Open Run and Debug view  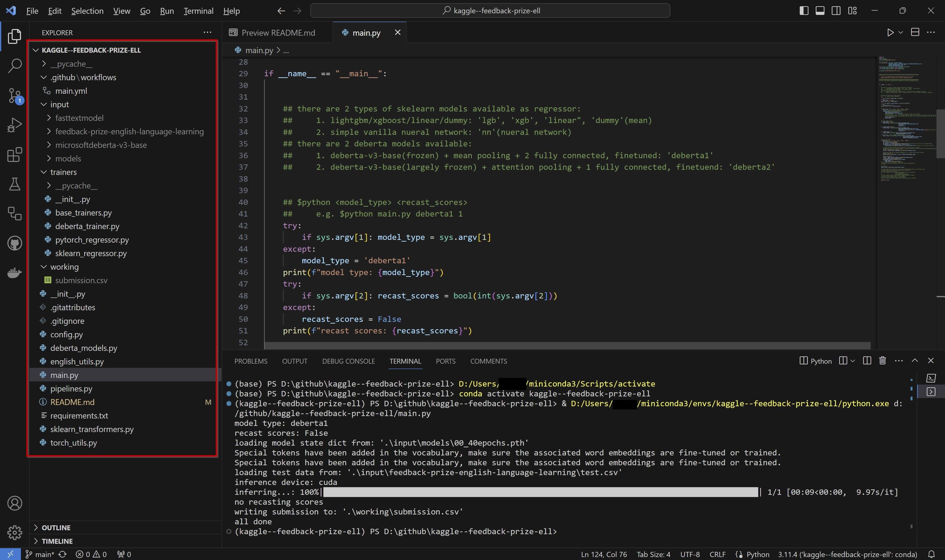[14, 125]
